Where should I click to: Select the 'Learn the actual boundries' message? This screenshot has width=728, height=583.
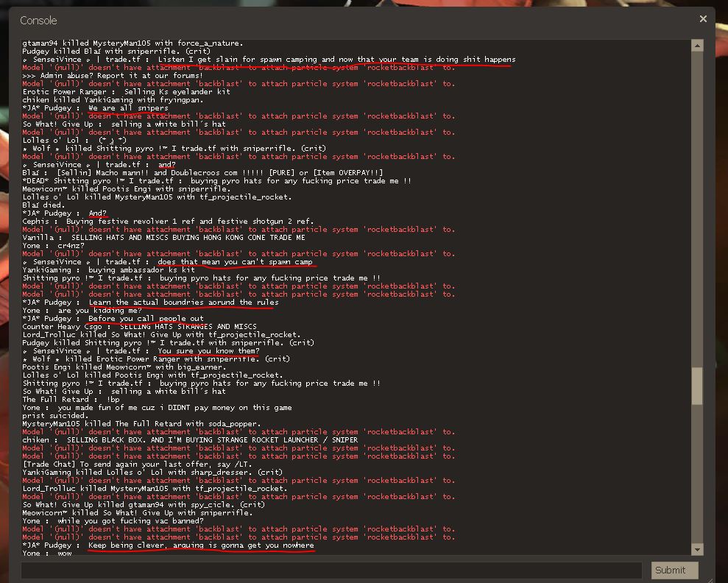183,302
